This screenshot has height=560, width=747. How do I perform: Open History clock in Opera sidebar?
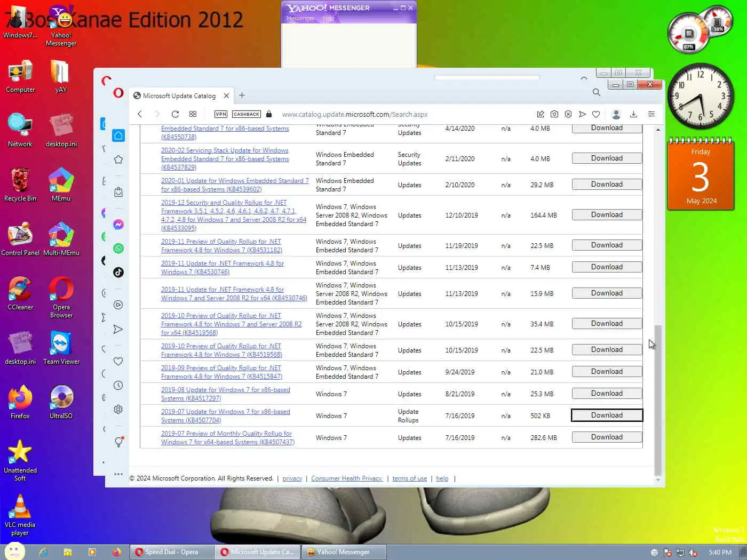[118, 385]
